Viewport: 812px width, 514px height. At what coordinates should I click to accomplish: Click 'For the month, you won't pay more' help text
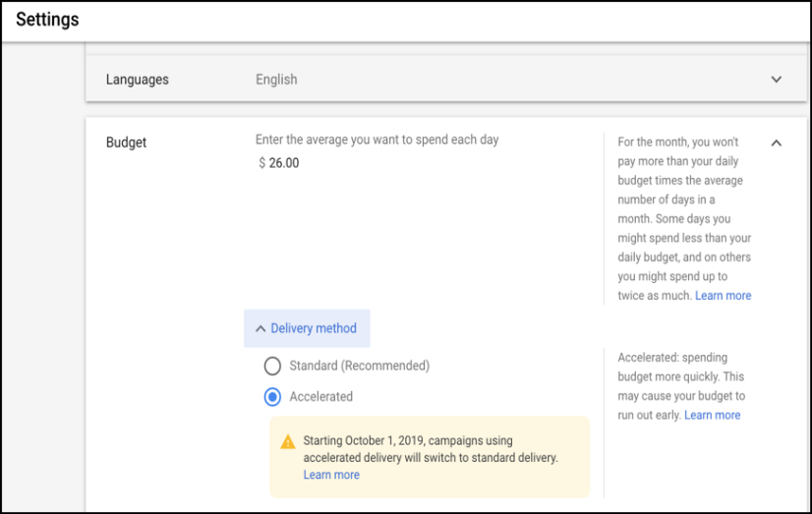[x=684, y=218]
